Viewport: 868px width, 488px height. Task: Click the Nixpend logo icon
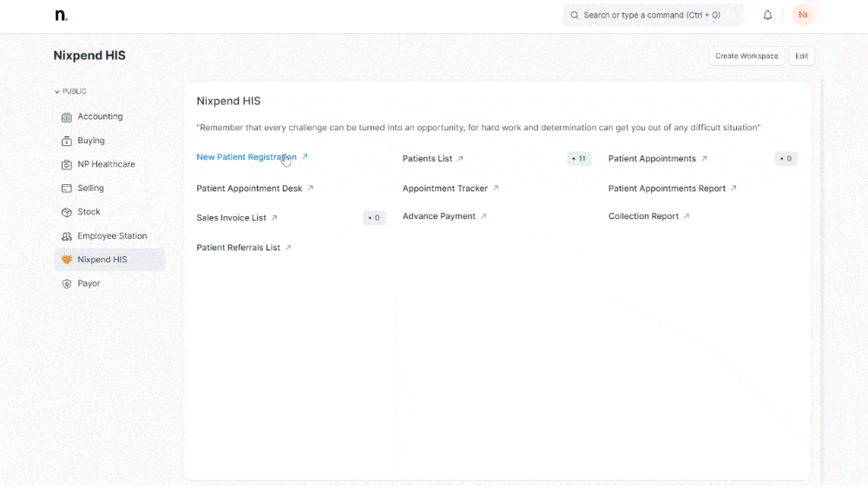click(61, 15)
